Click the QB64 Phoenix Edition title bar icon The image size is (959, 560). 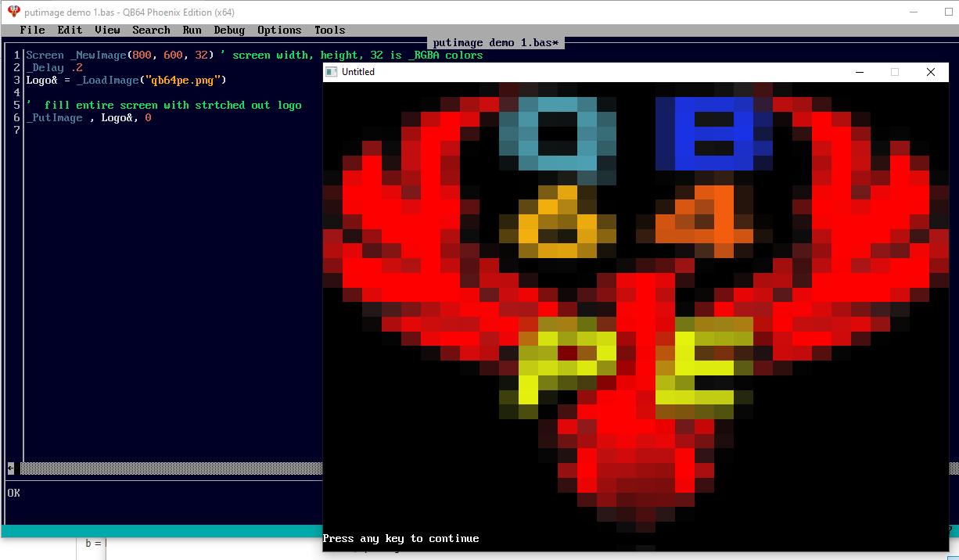coord(13,12)
